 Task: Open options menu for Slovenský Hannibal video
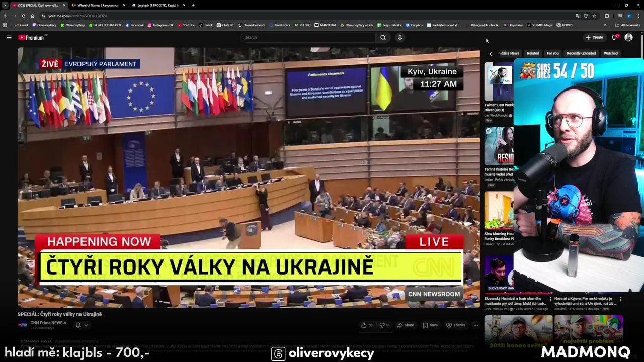[x=550, y=299]
